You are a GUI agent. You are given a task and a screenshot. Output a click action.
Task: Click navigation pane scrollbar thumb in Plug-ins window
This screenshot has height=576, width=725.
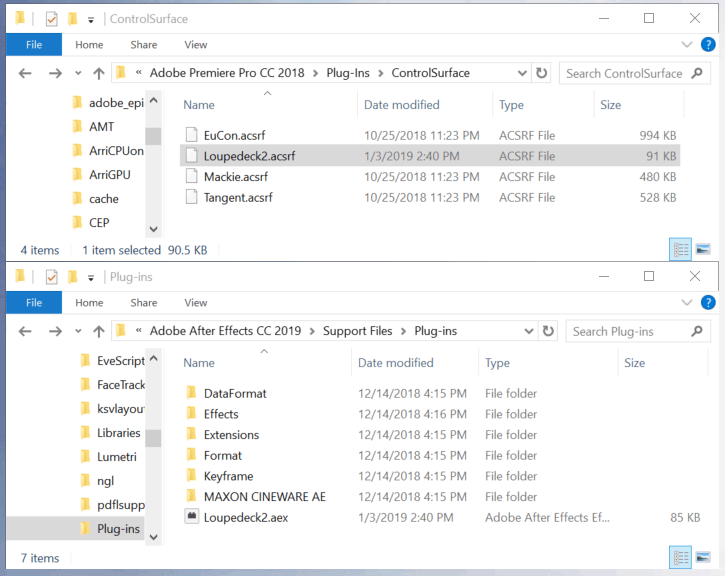click(x=153, y=438)
